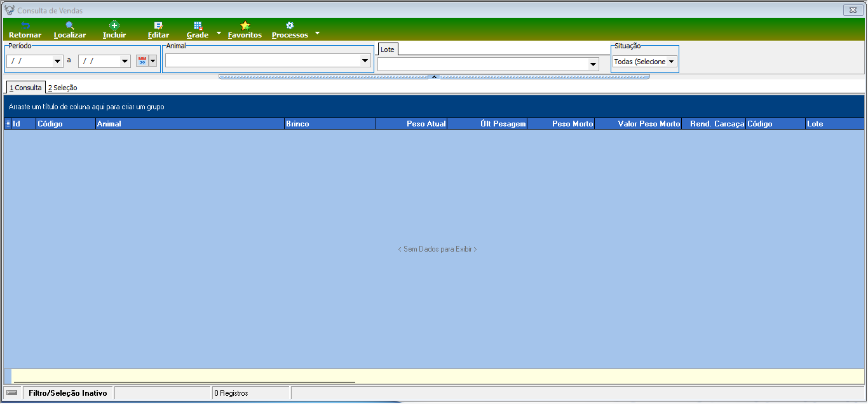Screen dimensions: 868x404
Task: Open the calendar preset dropdown arrow
Action: [x=153, y=61]
